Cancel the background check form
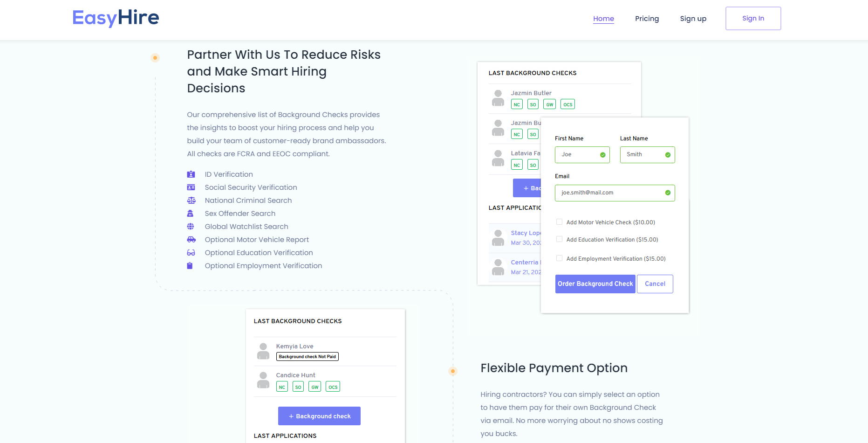Image resolution: width=868 pixels, height=443 pixels. (655, 284)
